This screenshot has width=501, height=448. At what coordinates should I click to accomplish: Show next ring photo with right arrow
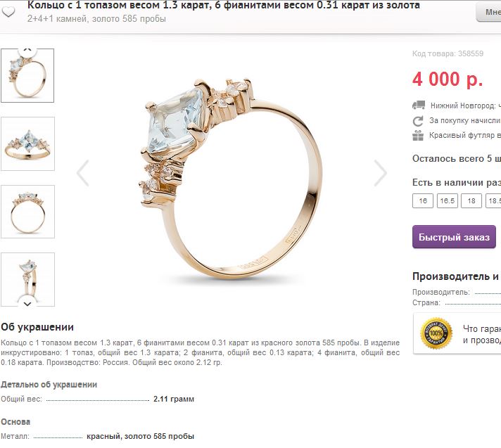coord(380,173)
